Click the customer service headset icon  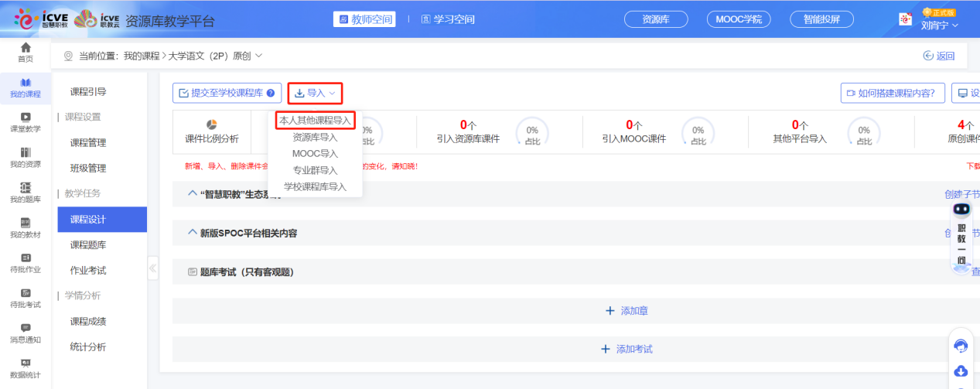961,346
